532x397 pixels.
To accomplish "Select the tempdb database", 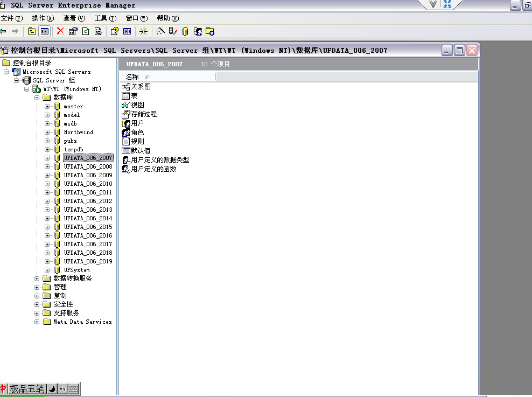I will pos(74,150).
